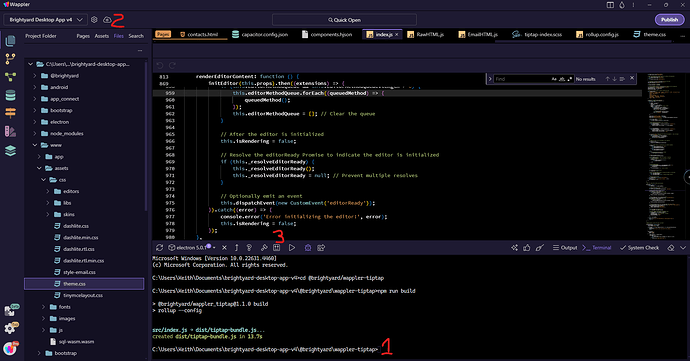Open the Database Manager sidebar icon
The image size is (690, 361).
pos(11,95)
